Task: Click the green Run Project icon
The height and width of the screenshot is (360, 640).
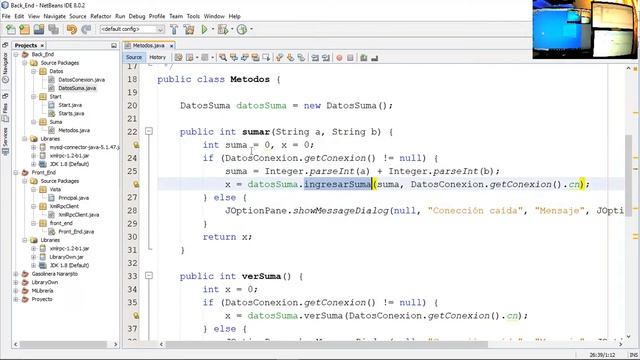Action: 204,29
